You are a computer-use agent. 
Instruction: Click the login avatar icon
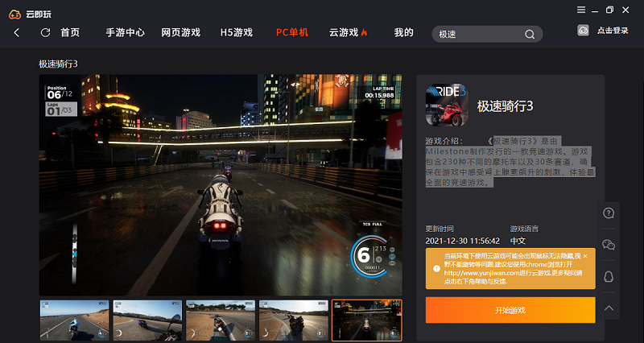583,31
